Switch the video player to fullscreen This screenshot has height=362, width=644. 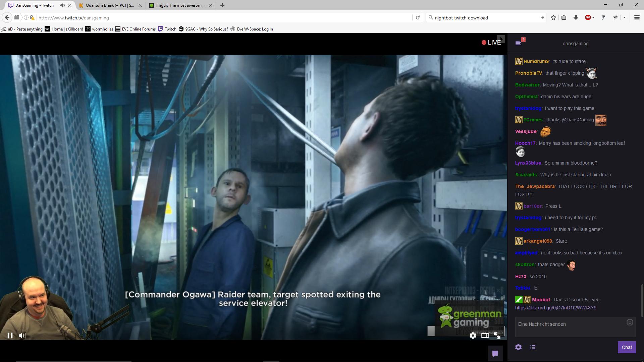tap(497, 335)
